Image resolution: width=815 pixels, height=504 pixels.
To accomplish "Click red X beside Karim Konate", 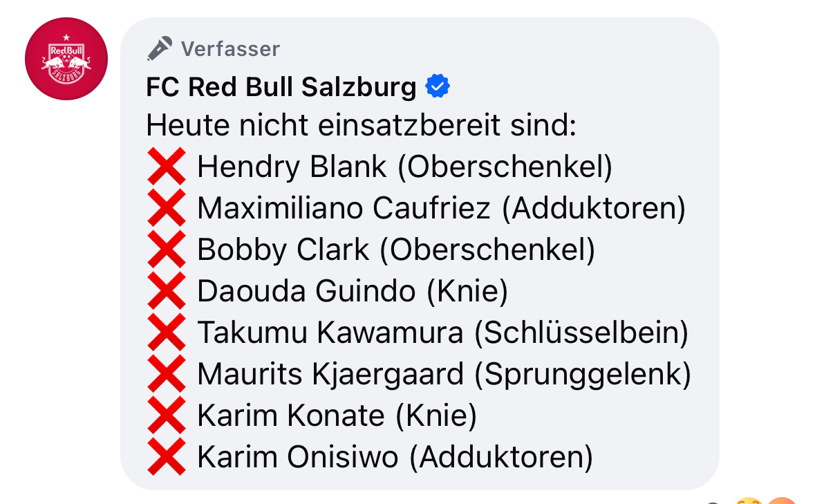I will 167,415.
